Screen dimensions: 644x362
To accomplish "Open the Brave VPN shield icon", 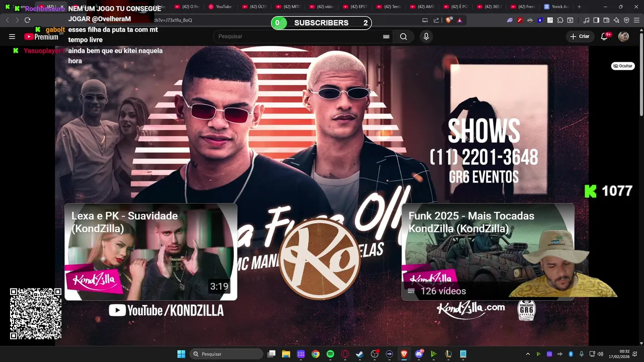I will tap(626, 20).
